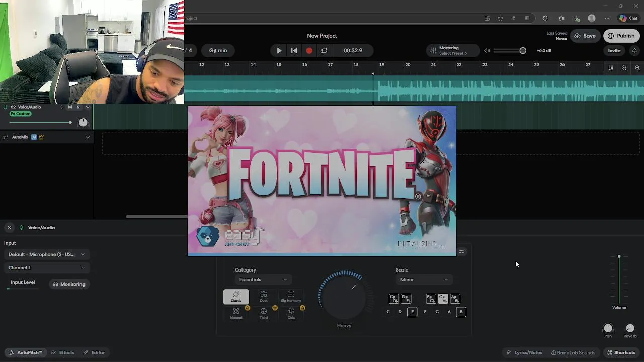The image size is (644, 362).
Task: Click the Invite button
Action: [614, 51]
